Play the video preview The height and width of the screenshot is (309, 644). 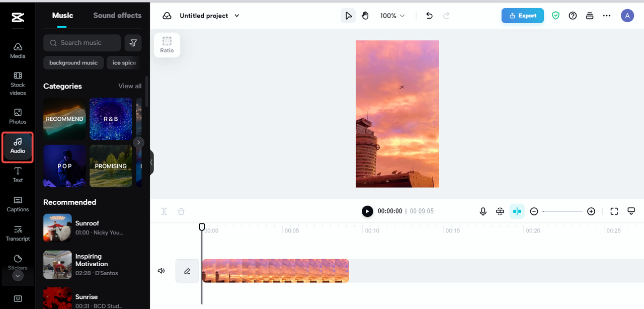[x=367, y=211]
